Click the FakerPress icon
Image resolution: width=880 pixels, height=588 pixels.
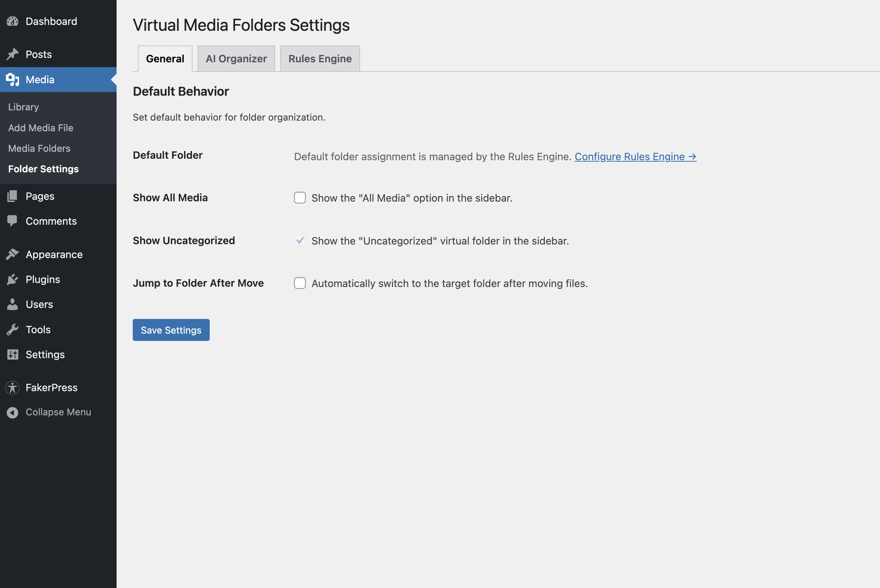coord(12,387)
